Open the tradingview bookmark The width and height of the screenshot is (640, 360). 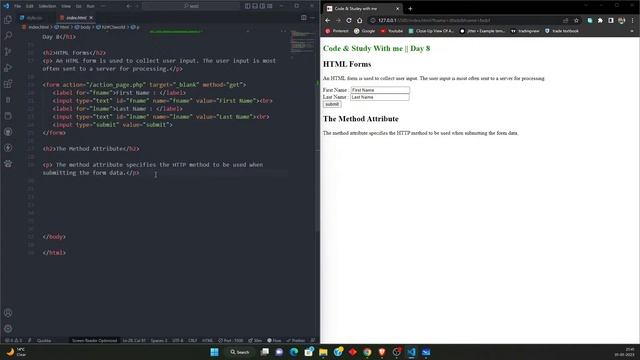[525, 31]
